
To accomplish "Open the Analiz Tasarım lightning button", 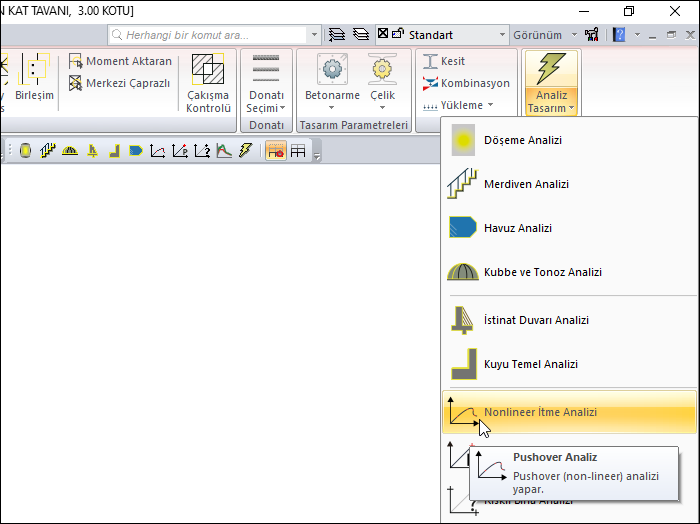I will pos(551,70).
